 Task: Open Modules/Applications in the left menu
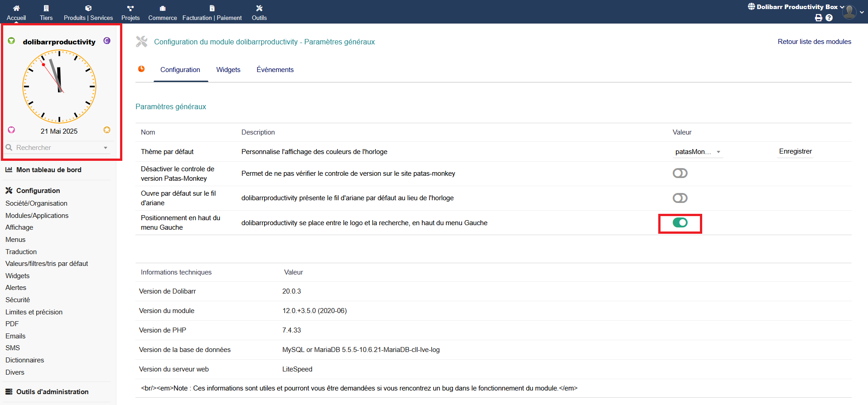[37, 216]
